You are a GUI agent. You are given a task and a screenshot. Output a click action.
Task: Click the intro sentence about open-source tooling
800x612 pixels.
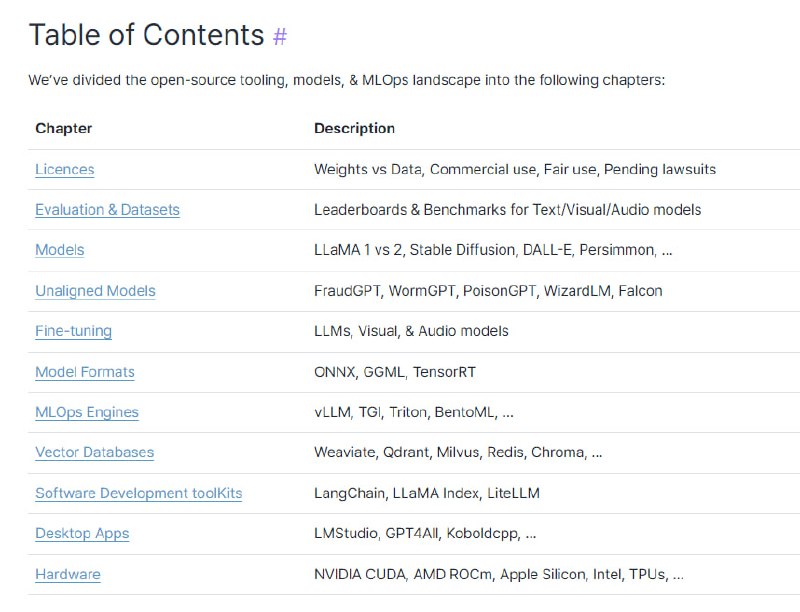346,80
